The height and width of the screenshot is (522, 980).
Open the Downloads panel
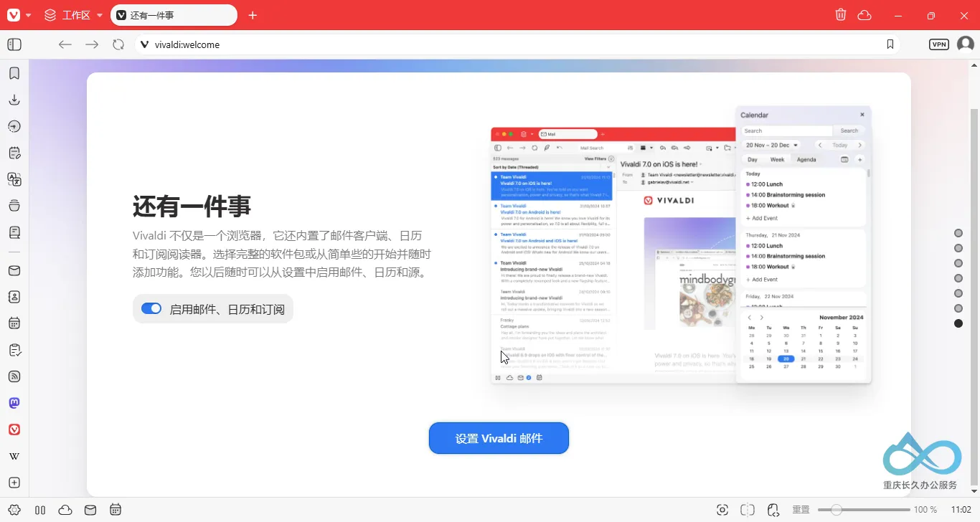[x=14, y=100]
